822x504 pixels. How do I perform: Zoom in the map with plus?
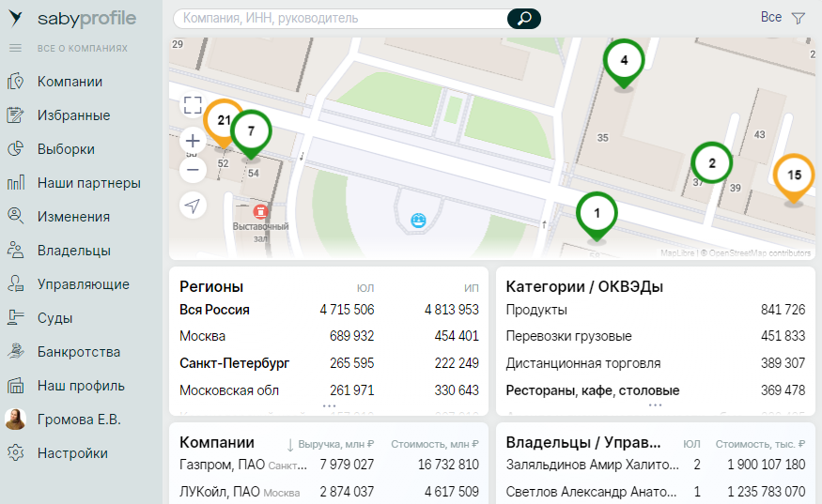pos(193,141)
